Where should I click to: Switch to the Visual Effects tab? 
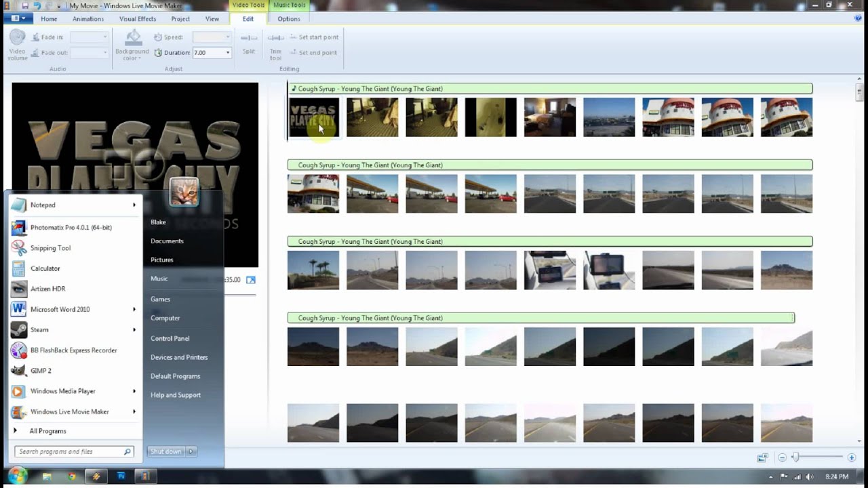pyautogui.click(x=138, y=19)
